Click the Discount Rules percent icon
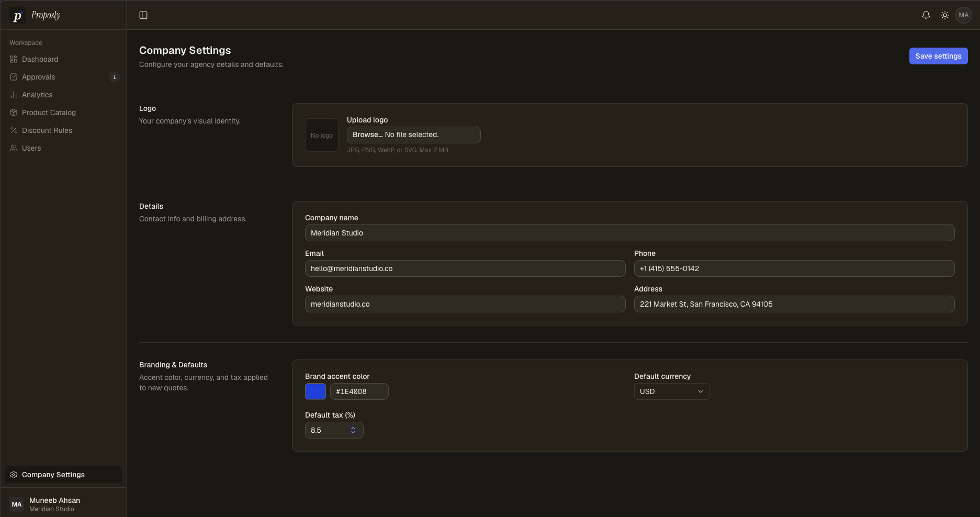The image size is (980, 517). click(x=14, y=130)
